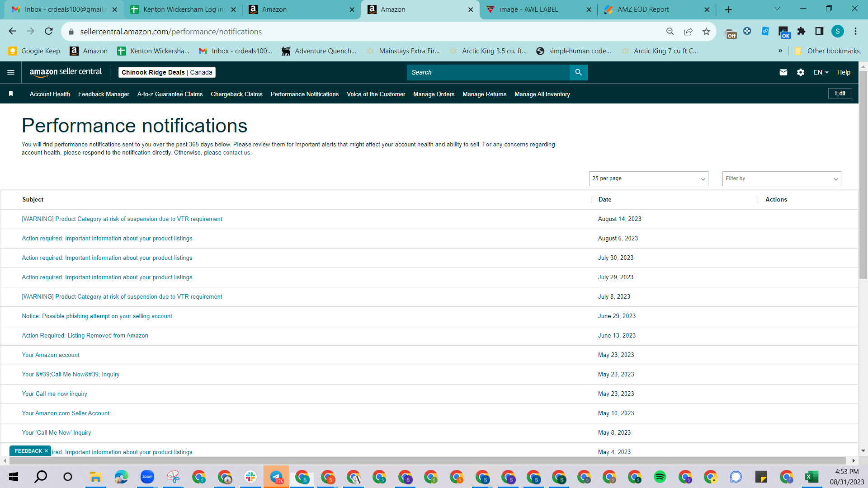Reload the page with the refresh icon
The height and width of the screenshot is (488, 868).
point(49,31)
